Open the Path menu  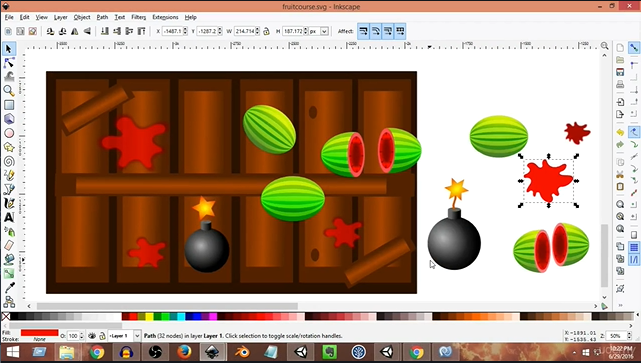coord(102,17)
